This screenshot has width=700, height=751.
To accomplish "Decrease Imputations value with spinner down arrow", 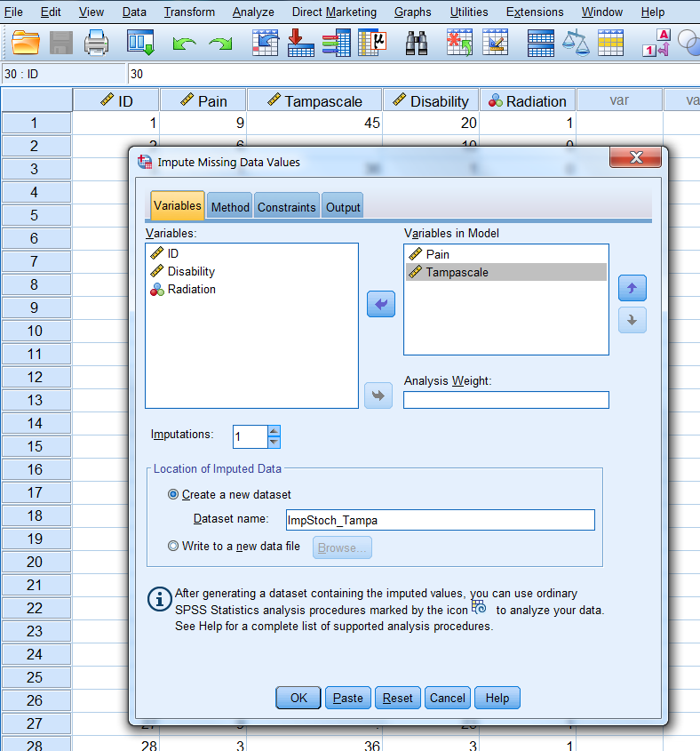I will coord(274,442).
